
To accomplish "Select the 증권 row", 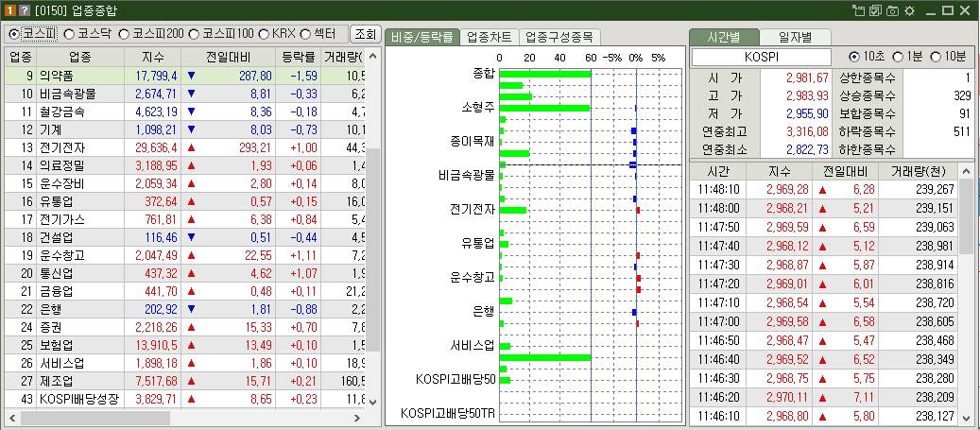I will (185, 328).
